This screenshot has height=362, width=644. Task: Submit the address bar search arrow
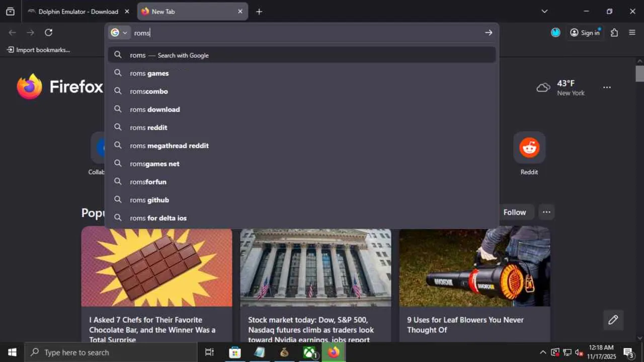[x=489, y=33]
